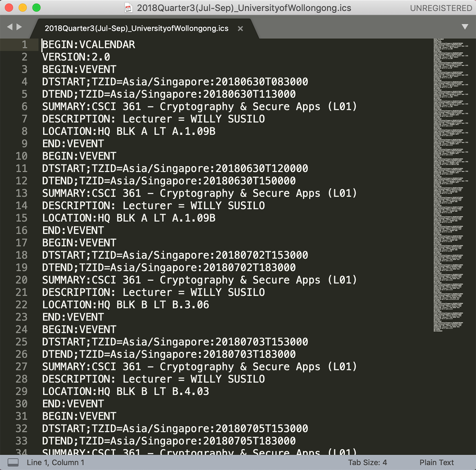This screenshot has width=476, height=470.
Task: Place the cursor on VERSION:2.0 line
Action: (x=76, y=57)
